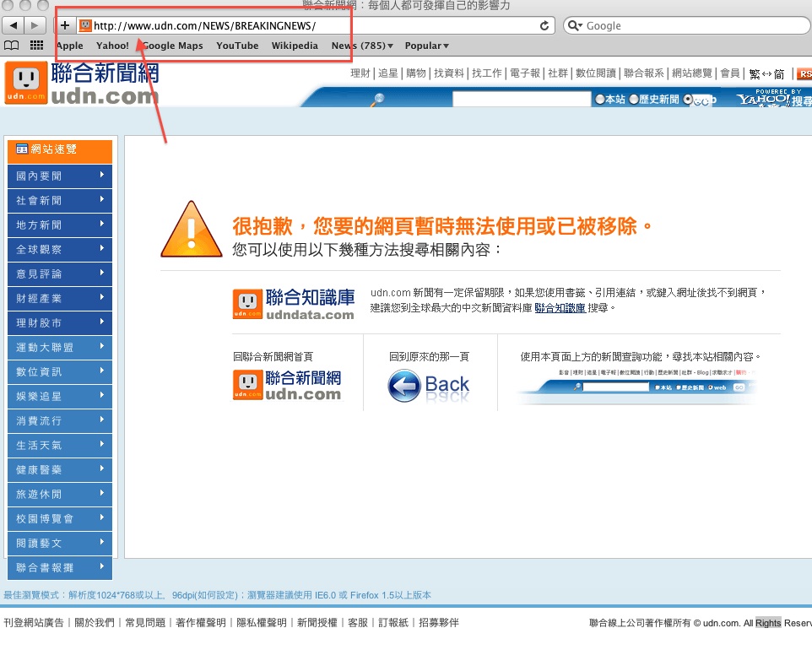Open the Wikipedia bookmark
Screen dimensions: 812x666
(x=295, y=46)
